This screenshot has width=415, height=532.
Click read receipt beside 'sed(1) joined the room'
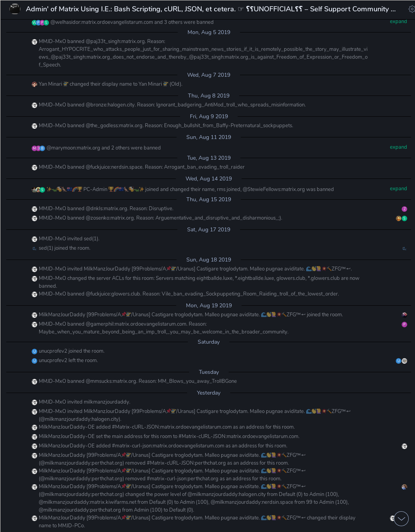pos(404,249)
